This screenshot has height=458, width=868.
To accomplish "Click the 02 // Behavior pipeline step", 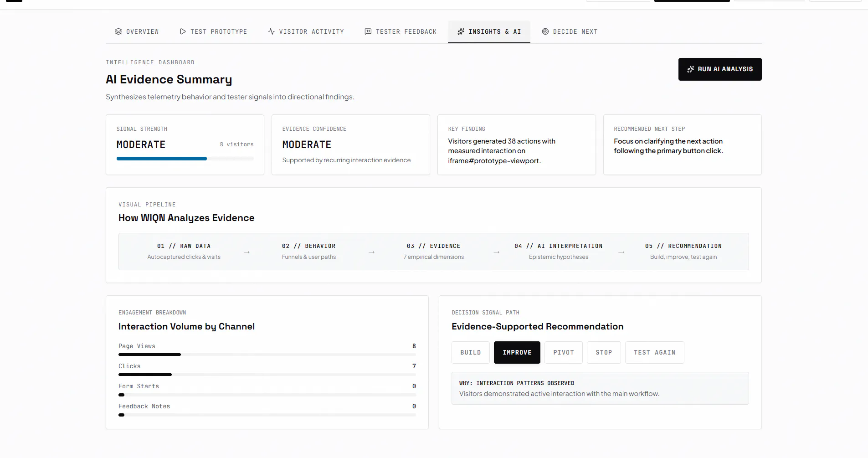I will point(308,251).
